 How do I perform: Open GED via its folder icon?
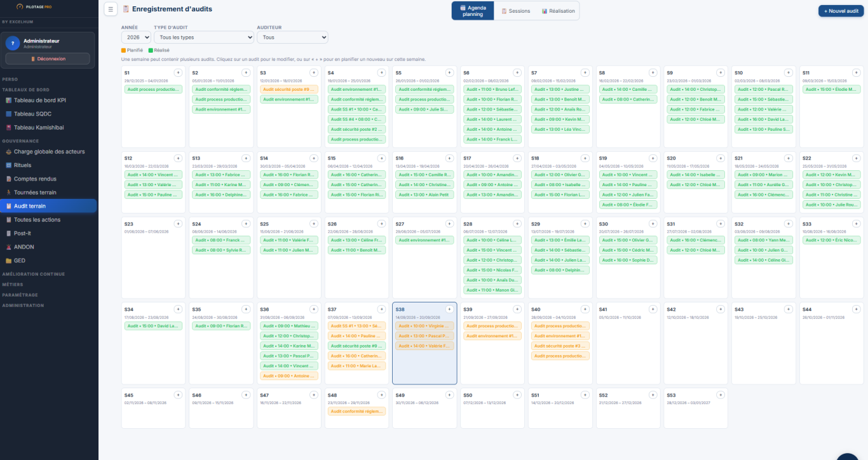pyautogui.click(x=9, y=260)
